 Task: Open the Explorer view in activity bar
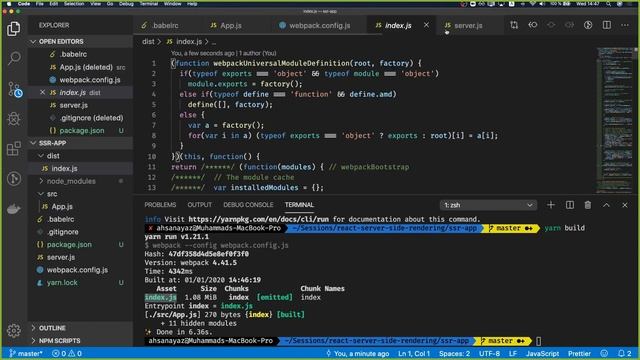pos(13,29)
